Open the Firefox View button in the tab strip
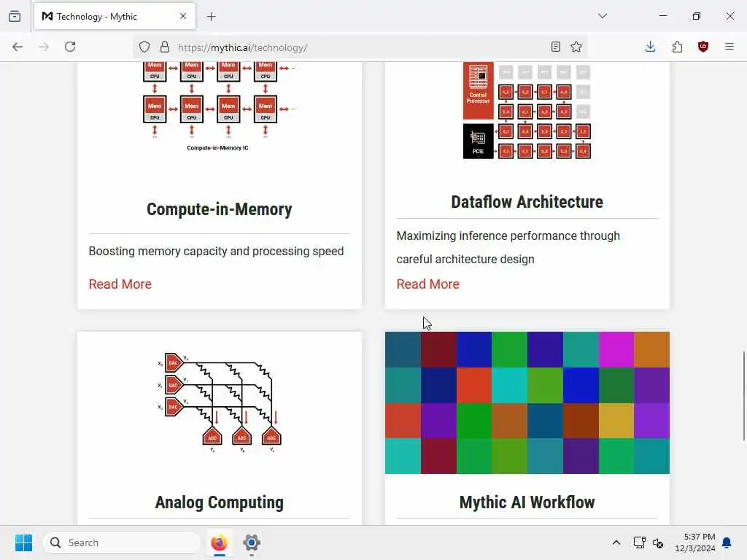 (15, 16)
